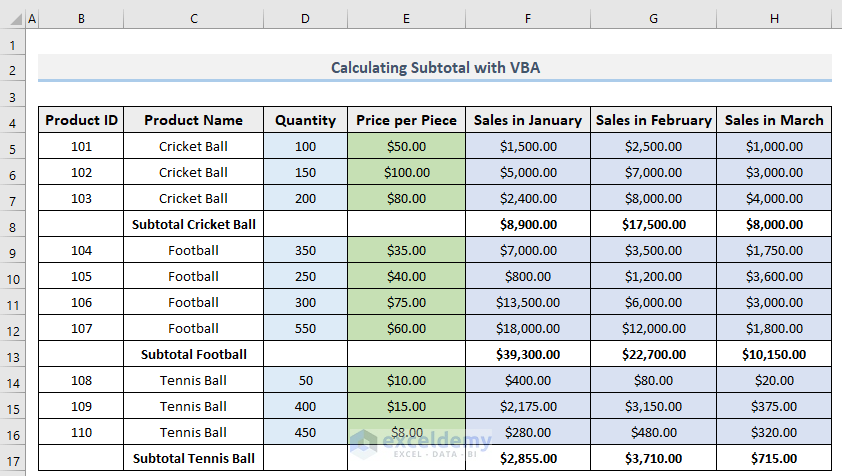842x476 pixels.
Task: Click the 'Subtotal Tennis Ball' cell
Action: tap(193, 458)
